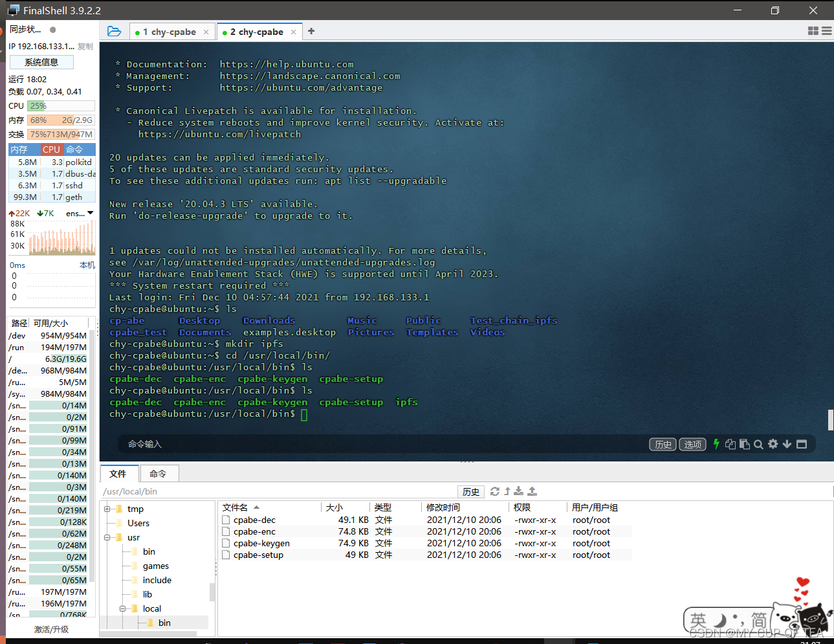Click the swap 75% usage bar
Screen dimensions: 834x644
click(x=61, y=135)
